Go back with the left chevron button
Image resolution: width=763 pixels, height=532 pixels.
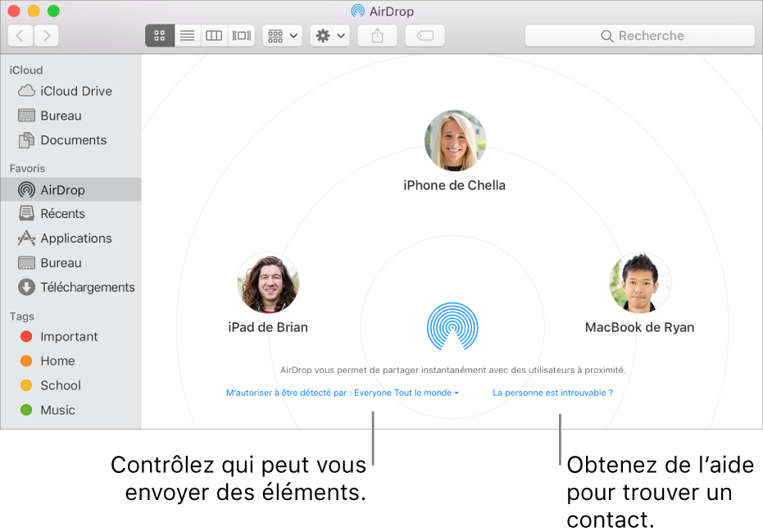pos(20,35)
